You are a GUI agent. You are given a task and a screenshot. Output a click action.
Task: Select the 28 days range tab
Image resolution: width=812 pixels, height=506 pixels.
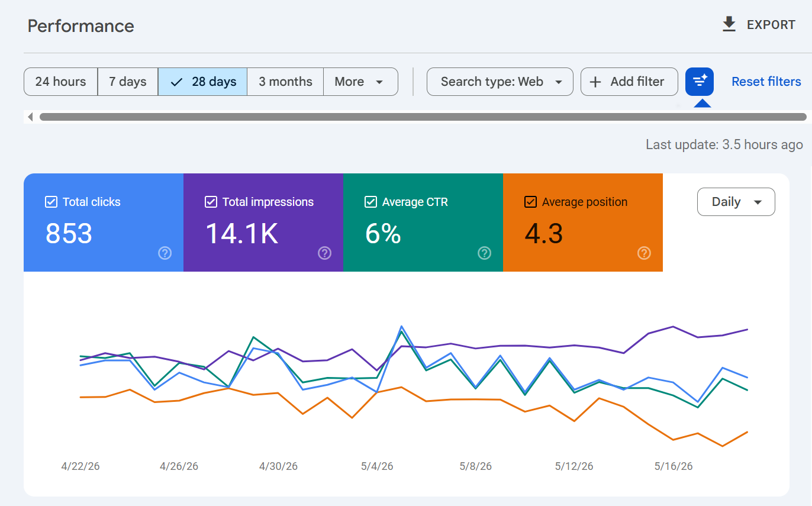[x=202, y=82]
